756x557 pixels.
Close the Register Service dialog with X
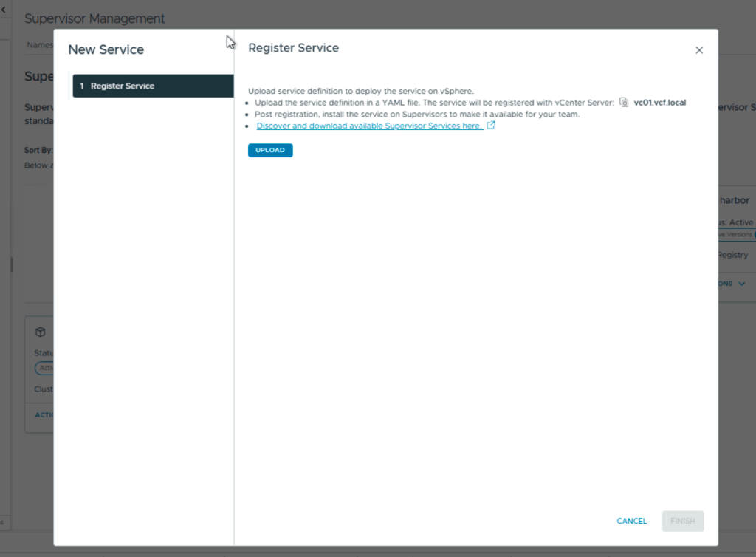click(x=699, y=50)
